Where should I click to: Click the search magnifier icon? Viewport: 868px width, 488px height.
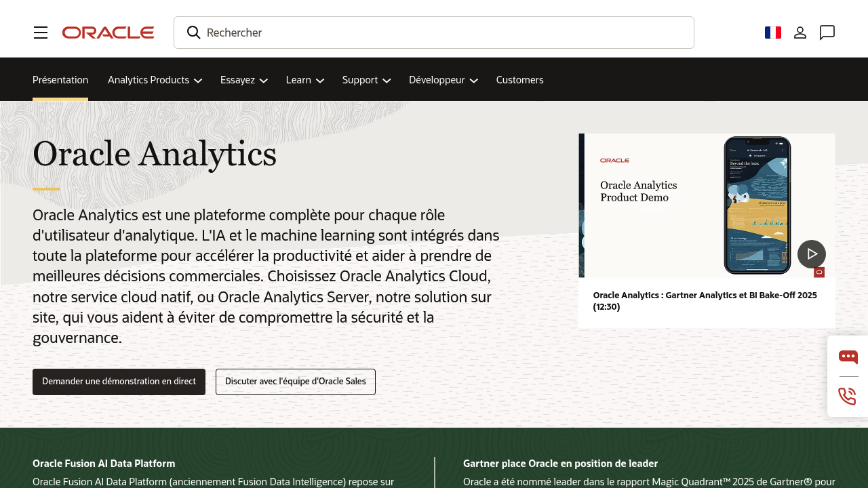point(194,33)
